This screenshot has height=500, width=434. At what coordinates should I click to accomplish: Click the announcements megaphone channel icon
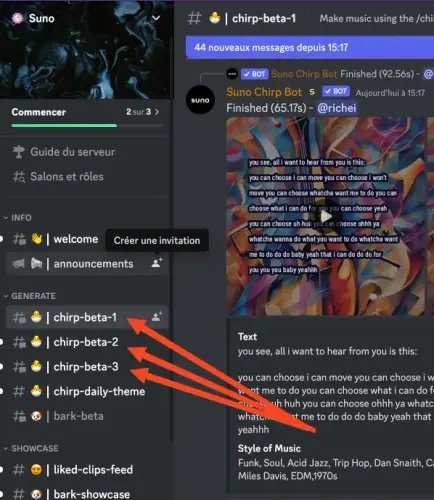pos(19,264)
